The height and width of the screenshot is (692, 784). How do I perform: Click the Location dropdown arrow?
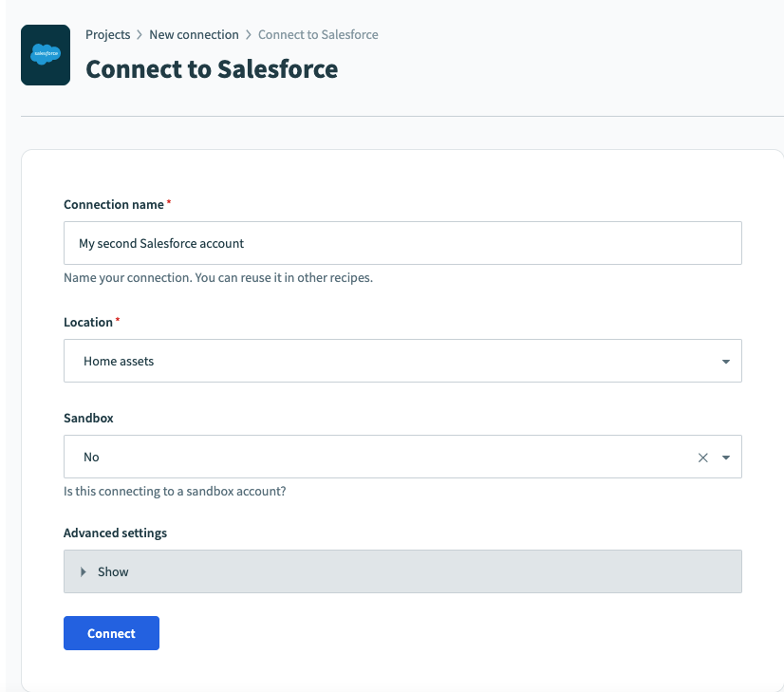pos(725,362)
